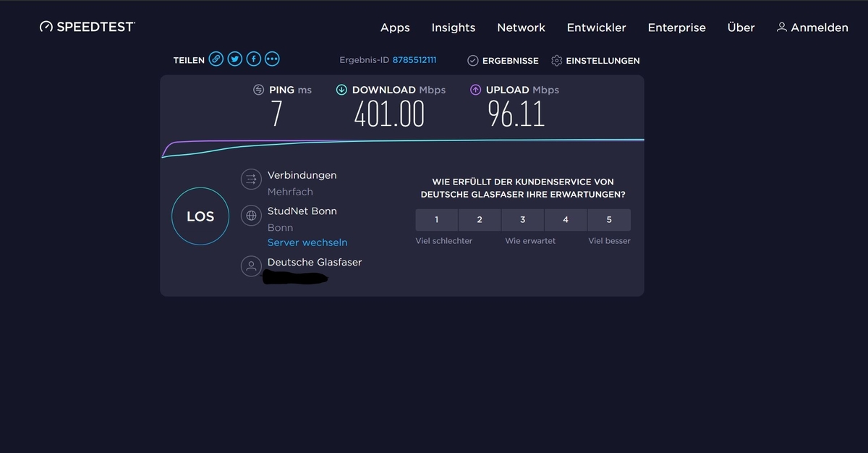Click the ping icon
The height and width of the screenshot is (453, 868).
(258, 90)
